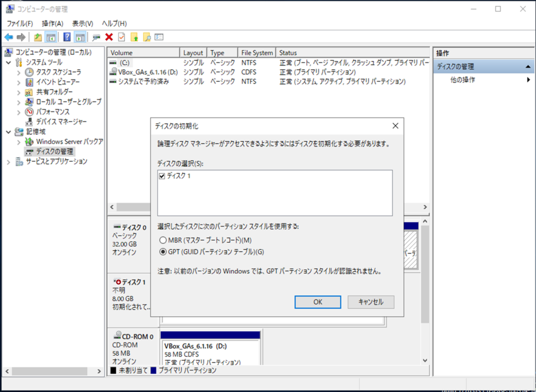Select MBR (マスター ブート レコード) radio button
Image resolution: width=536 pixels, height=392 pixels.
(162, 240)
